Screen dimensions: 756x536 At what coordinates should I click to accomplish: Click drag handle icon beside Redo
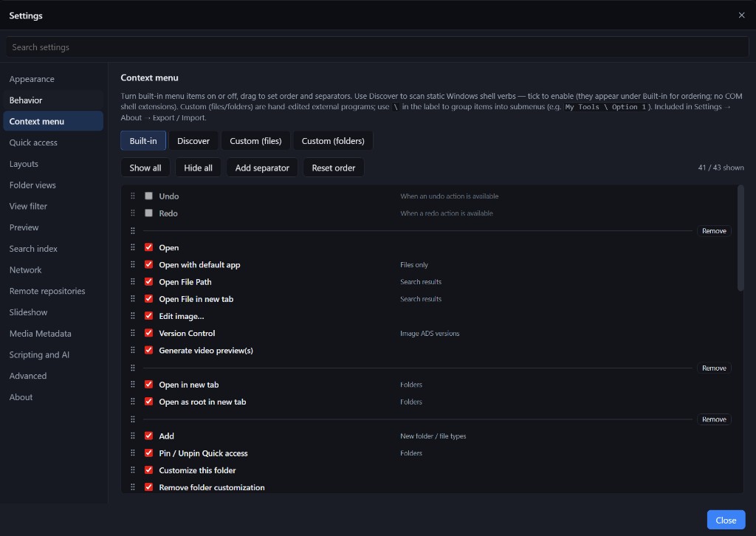click(x=133, y=213)
